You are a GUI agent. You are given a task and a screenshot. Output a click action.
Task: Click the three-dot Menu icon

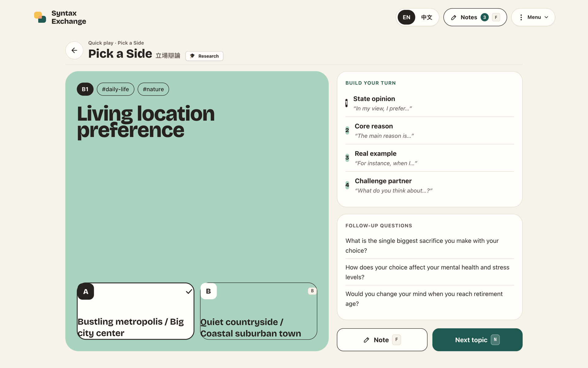(521, 17)
